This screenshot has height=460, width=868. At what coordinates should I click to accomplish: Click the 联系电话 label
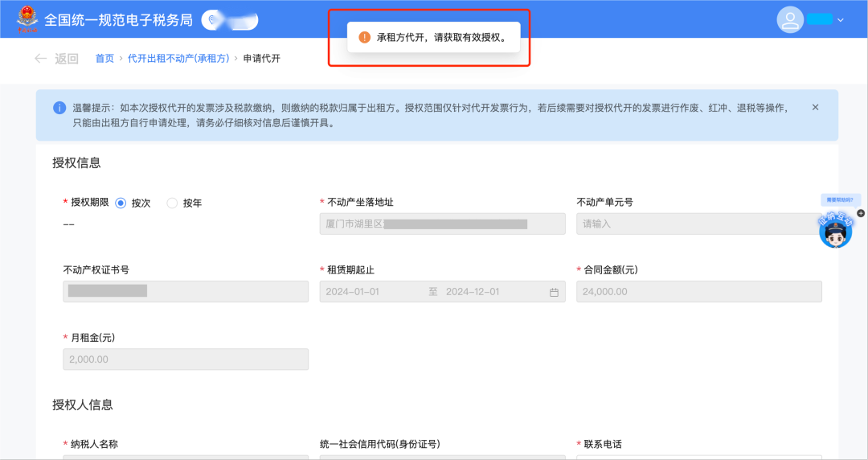[603, 444]
